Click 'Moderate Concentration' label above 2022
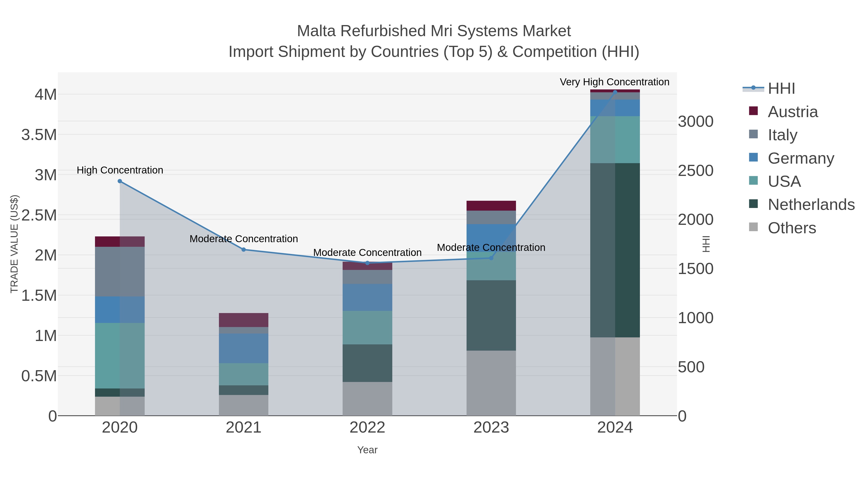The width and height of the screenshot is (868, 488). click(367, 253)
